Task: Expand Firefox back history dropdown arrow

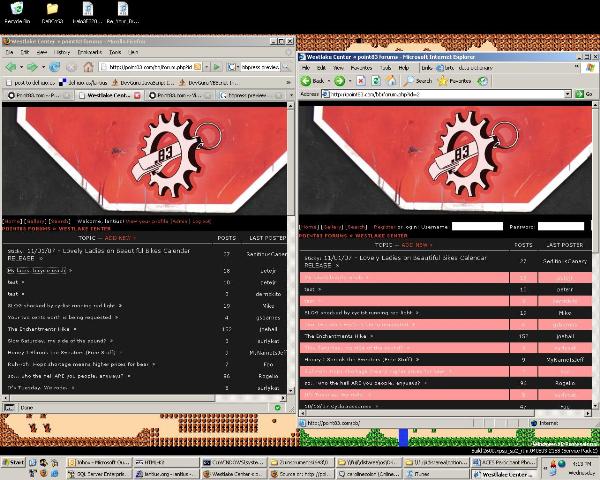Action: [20, 68]
